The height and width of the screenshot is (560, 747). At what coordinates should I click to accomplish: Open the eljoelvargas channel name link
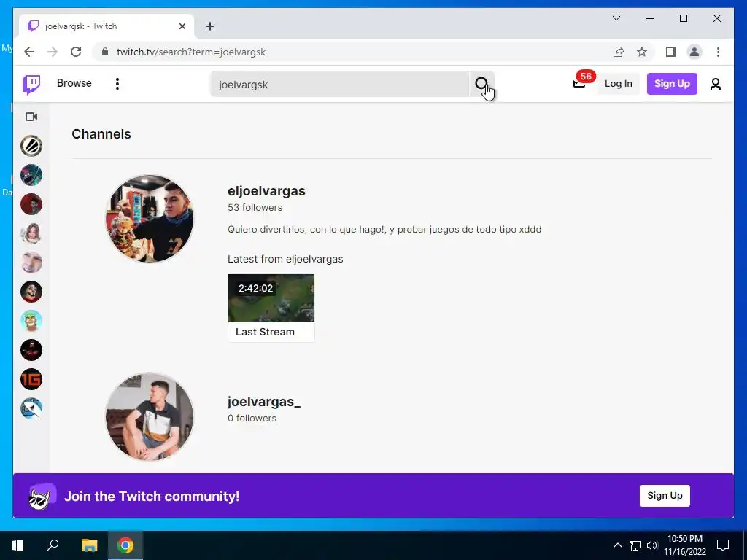(x=266, y=191)
